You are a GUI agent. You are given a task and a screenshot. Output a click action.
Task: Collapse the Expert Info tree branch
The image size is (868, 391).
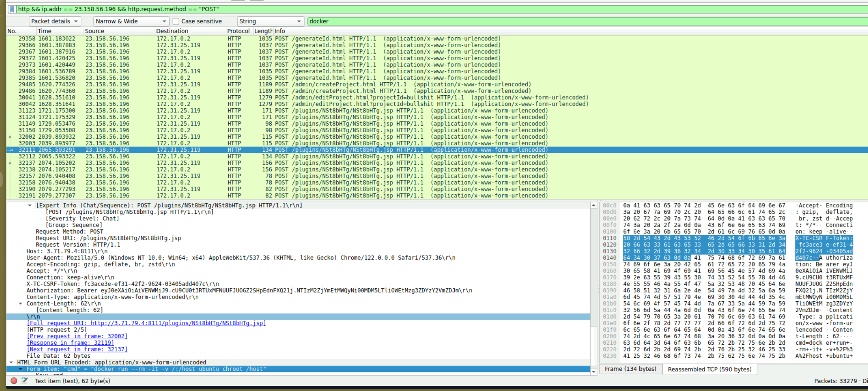click(30, 205)
